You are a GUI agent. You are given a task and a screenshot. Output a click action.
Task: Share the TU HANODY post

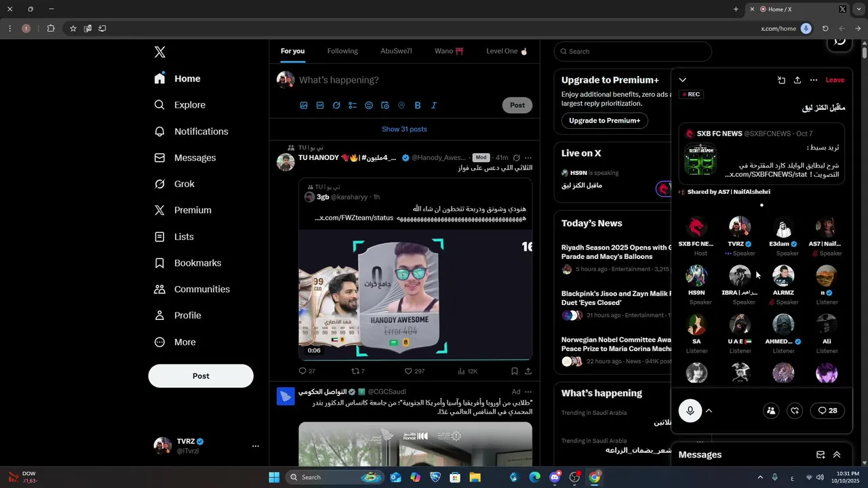point(528,371)
